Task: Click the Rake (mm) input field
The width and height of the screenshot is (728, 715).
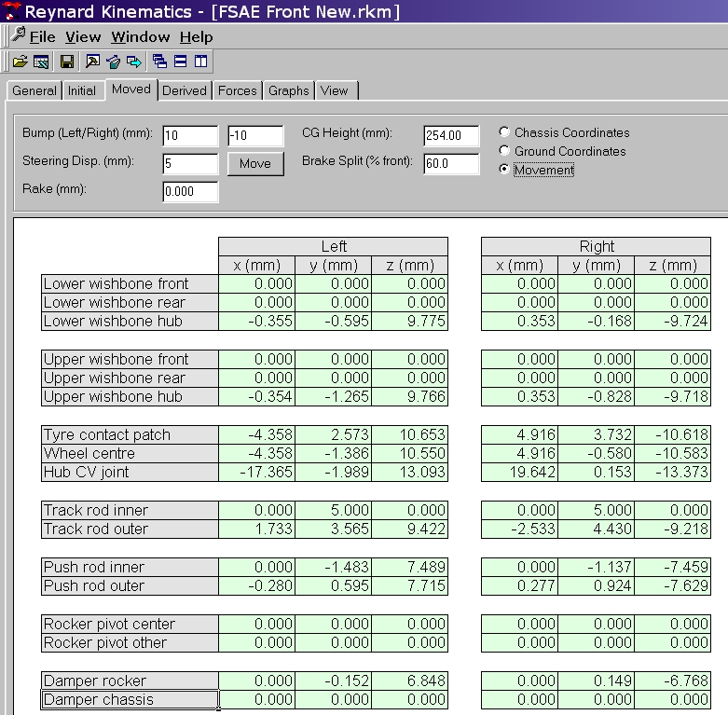Action: 190,192
